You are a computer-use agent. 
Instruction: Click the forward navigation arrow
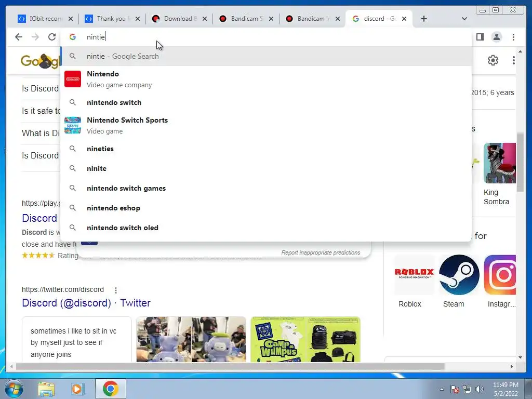tap(35, 37)
